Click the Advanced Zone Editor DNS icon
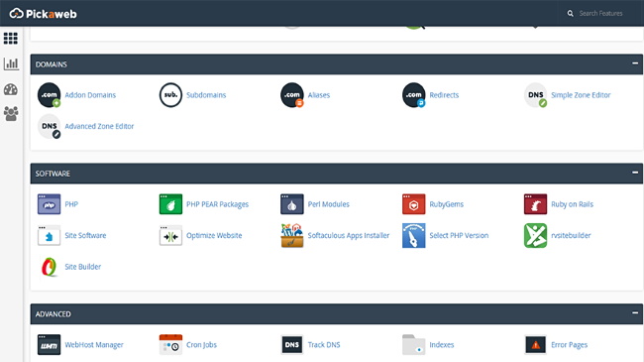The height and width of the screenshot is (362, 644). [50, 126]
